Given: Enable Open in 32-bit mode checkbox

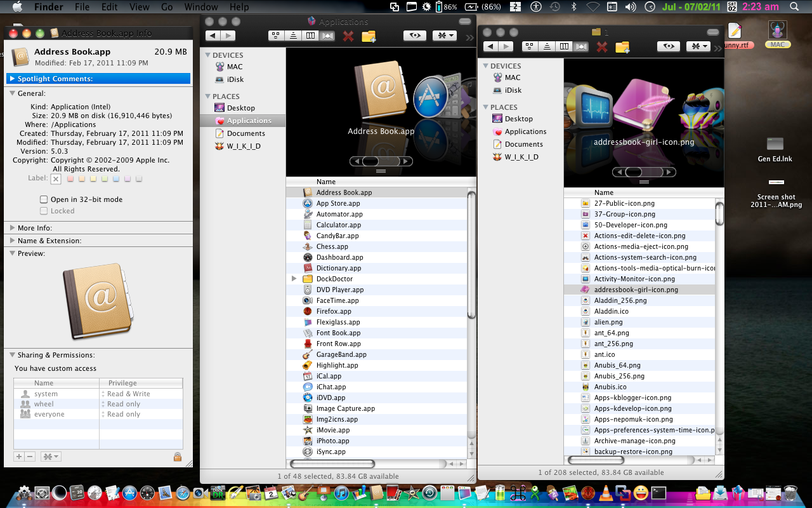Looking at the screenshot, I should point(44,199).
